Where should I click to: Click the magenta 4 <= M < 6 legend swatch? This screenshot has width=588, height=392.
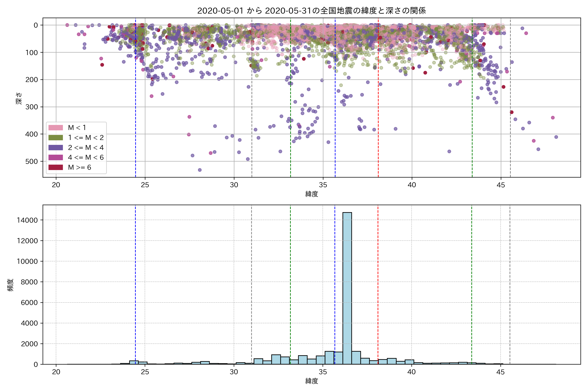(56, 157)
